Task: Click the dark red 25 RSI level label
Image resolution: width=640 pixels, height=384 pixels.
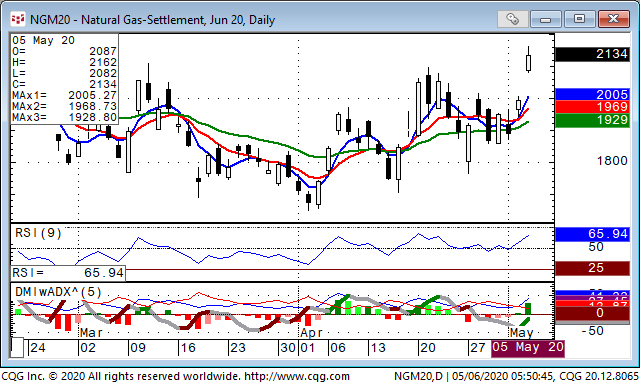Action: coord(592,268)
